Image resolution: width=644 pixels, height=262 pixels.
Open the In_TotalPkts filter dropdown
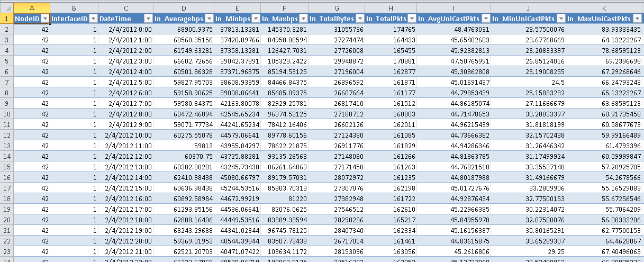point(411,19)
